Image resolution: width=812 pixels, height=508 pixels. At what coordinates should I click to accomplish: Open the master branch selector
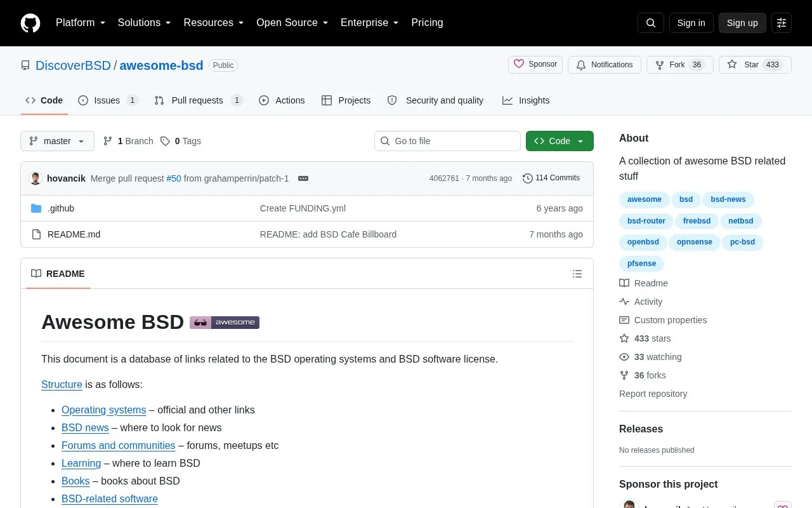pos(57,141)
